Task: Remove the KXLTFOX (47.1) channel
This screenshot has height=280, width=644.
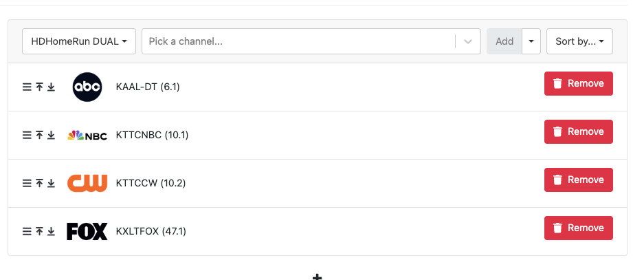Action: (x=578, y=228)
